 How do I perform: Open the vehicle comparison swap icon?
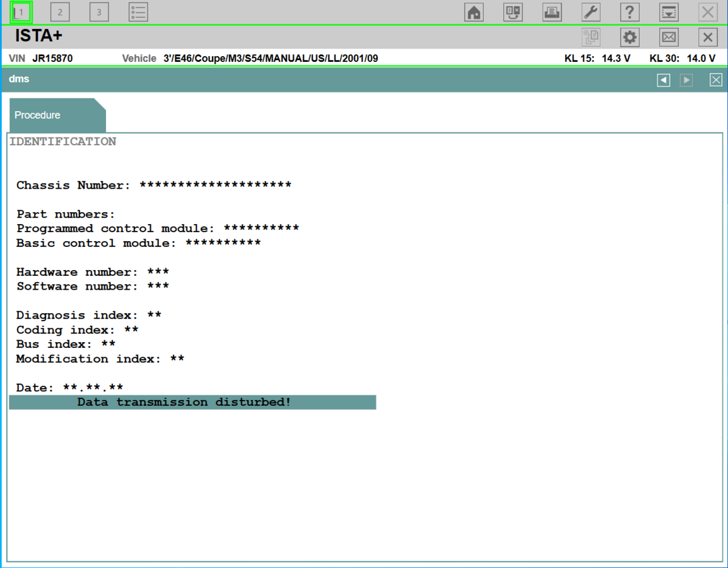pos(513,12)
